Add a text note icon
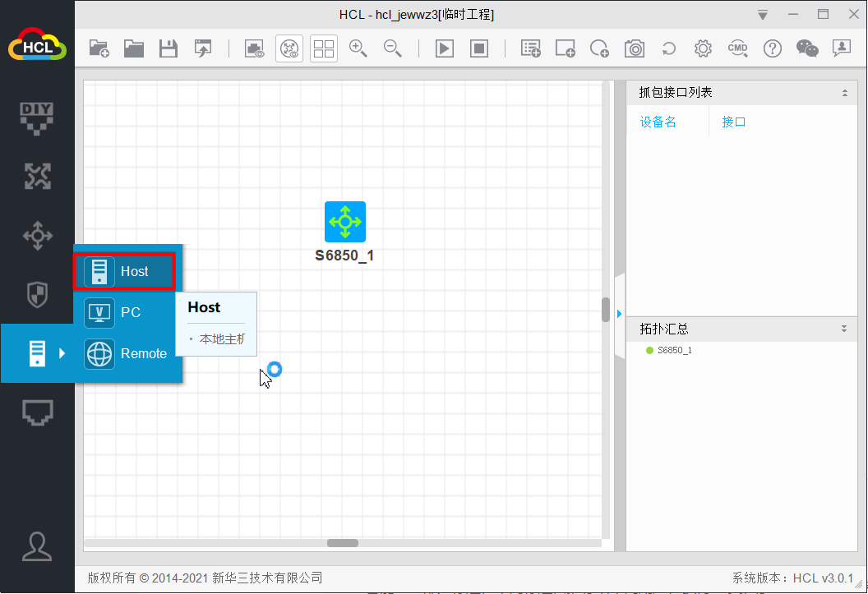 pyautogui.click(x=531, y=48)
